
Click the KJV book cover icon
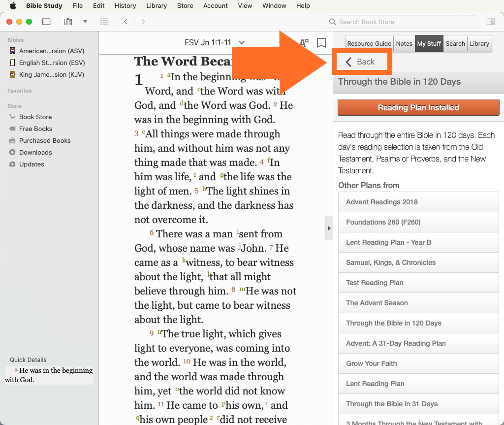[x=12, y=75]
